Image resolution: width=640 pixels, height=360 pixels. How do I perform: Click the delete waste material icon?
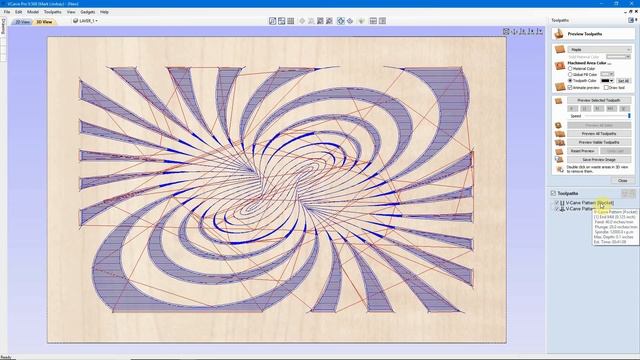coord(559,169)
